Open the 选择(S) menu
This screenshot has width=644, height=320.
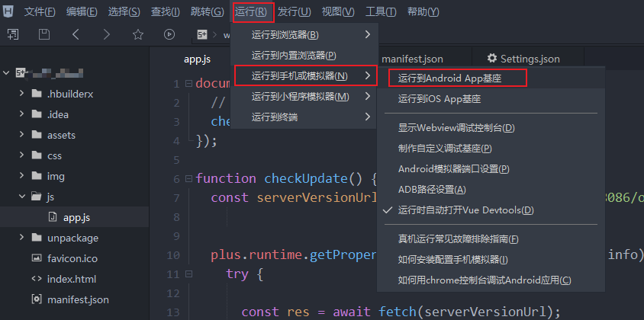[124, 12]
